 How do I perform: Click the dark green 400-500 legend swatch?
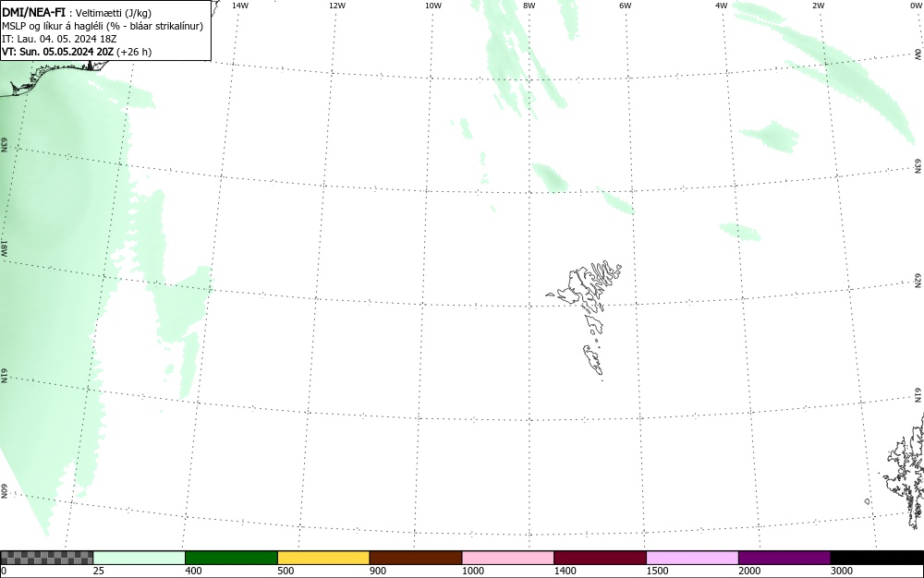click(231, 558)
